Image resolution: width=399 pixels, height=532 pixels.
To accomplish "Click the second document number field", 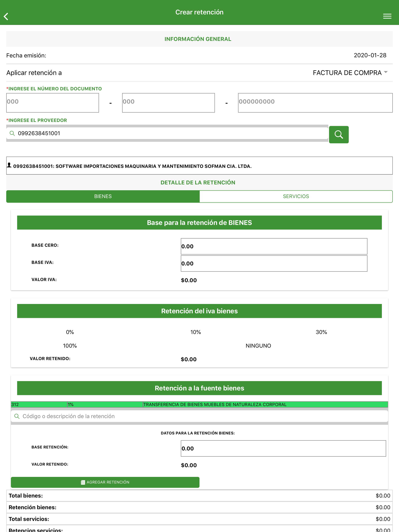I will point(169,103).
